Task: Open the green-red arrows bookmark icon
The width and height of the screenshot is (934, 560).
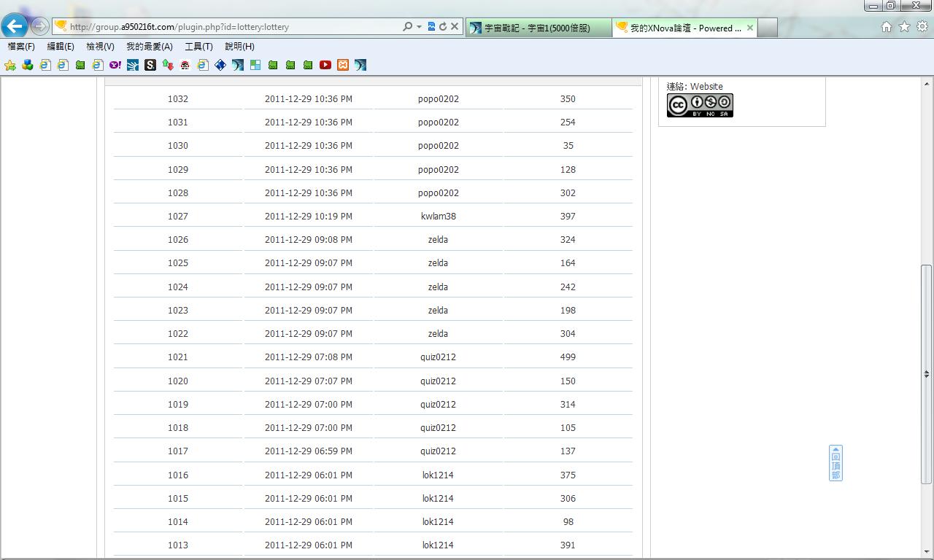Action: coord(168,65)
